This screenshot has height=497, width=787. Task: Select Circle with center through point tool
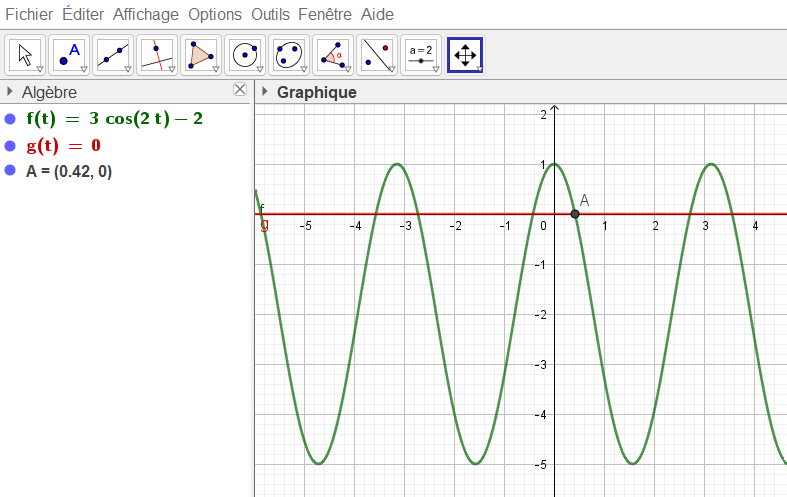click(x=245, y=55)
